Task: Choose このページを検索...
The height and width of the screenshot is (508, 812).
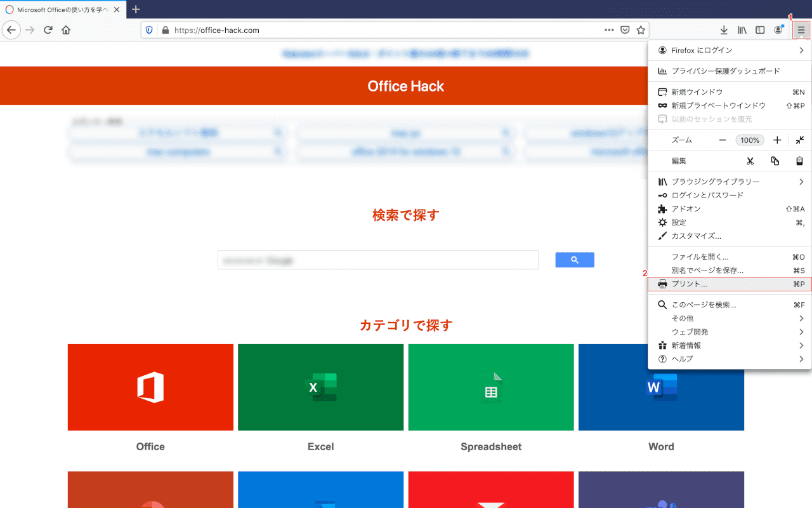Action: 730,305
